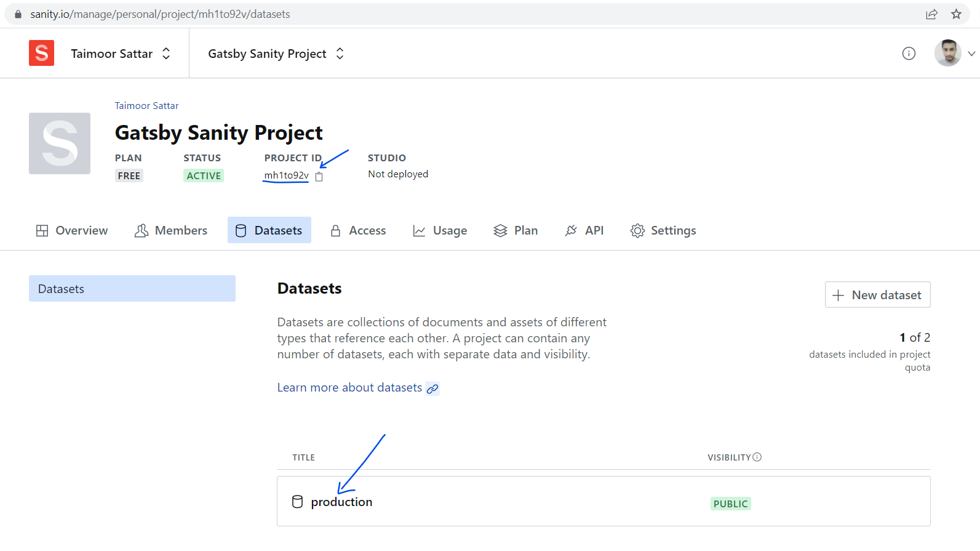Screen dimensions: 980x551
Task: Copy project ID with clipboard icon
Action: 319,177
